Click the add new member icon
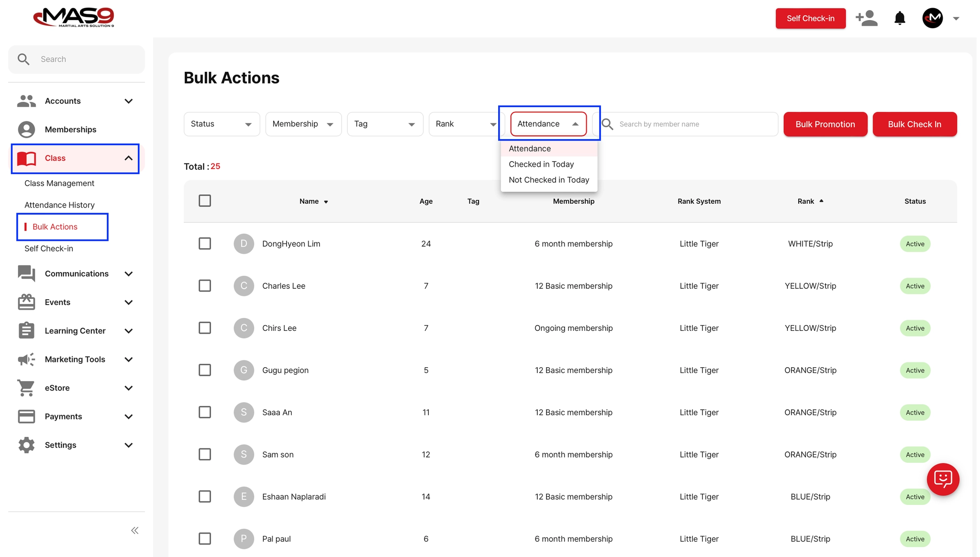 [x=866, y=19]
